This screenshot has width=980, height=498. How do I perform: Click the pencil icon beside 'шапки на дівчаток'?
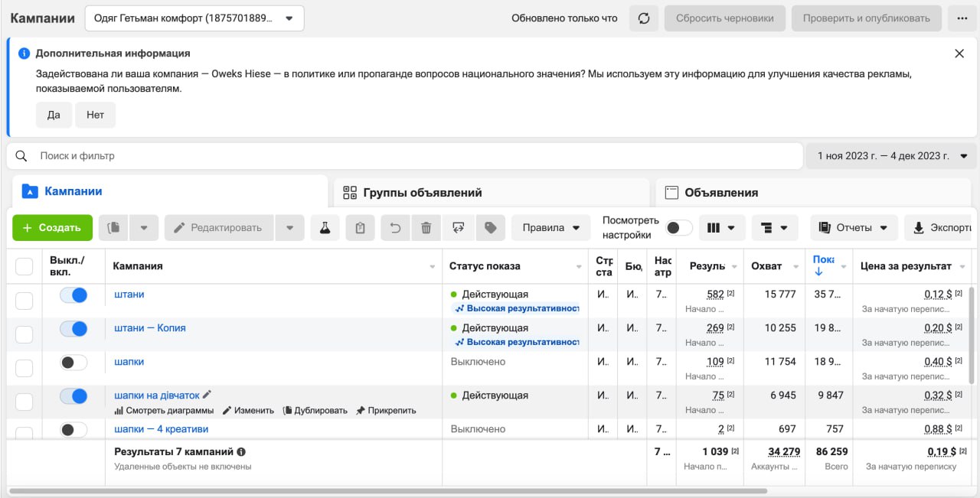(207, 395)
